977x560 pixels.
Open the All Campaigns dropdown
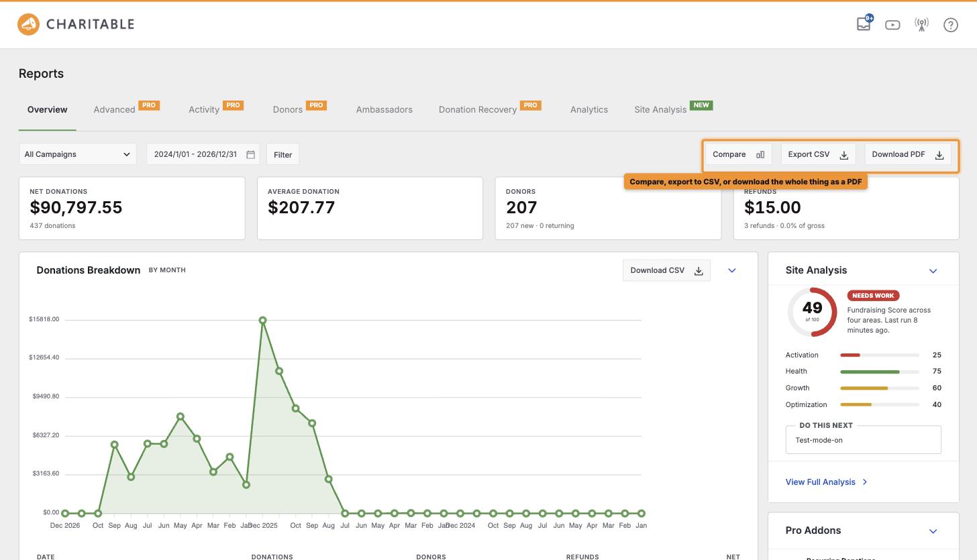(x=78, y=154)
